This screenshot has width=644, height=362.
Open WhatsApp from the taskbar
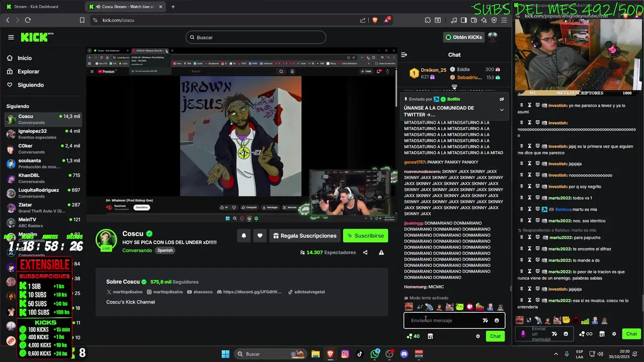tap(375, 354)
